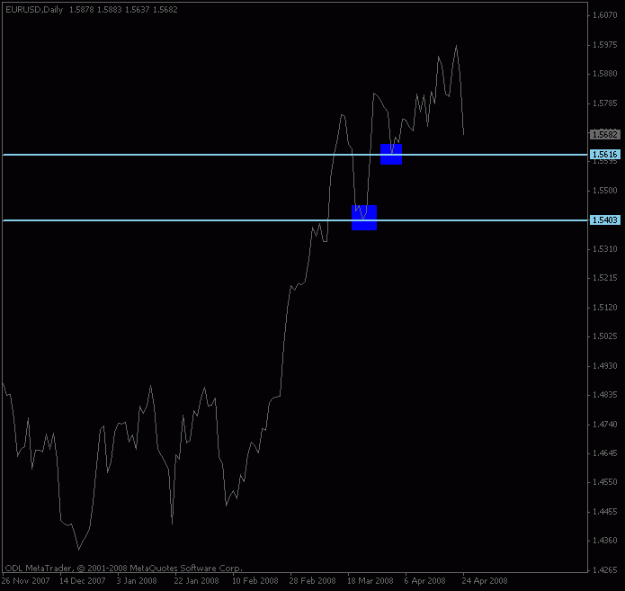Click the 1.5785 price axis label
The image size is (625, 591).
(x=605, y=103)
